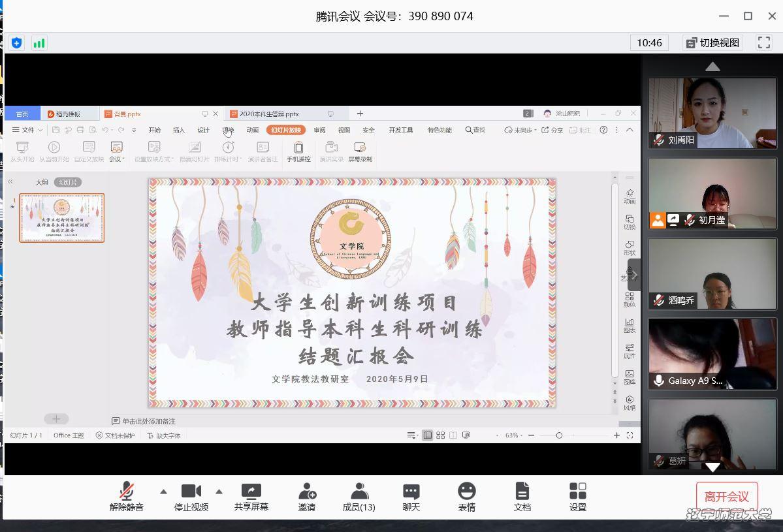This screenshot has width=783, height=532.
Task: Click the 切换视图 switch view button
Action: [x=713, y=42]
